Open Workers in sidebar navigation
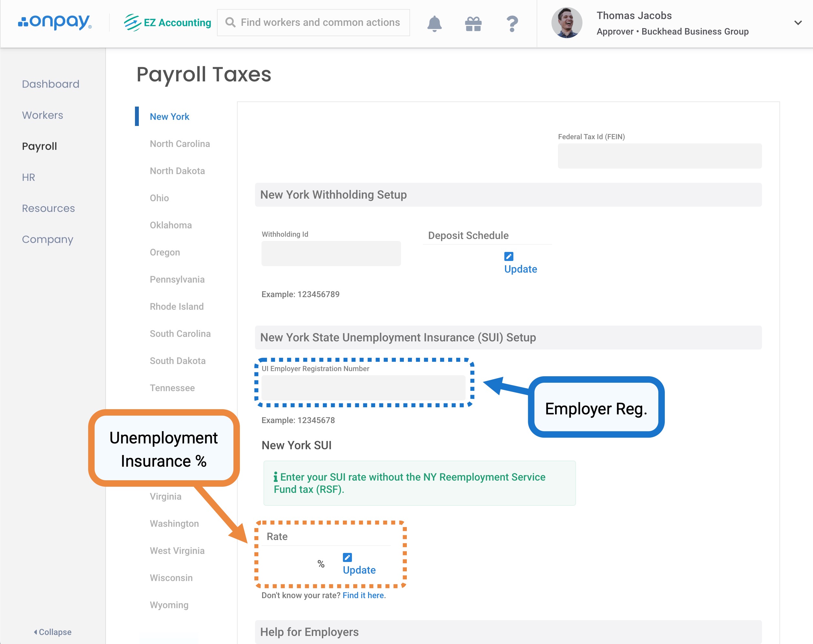Viewport: 813px width, 644px height. [x=43, y=115]
